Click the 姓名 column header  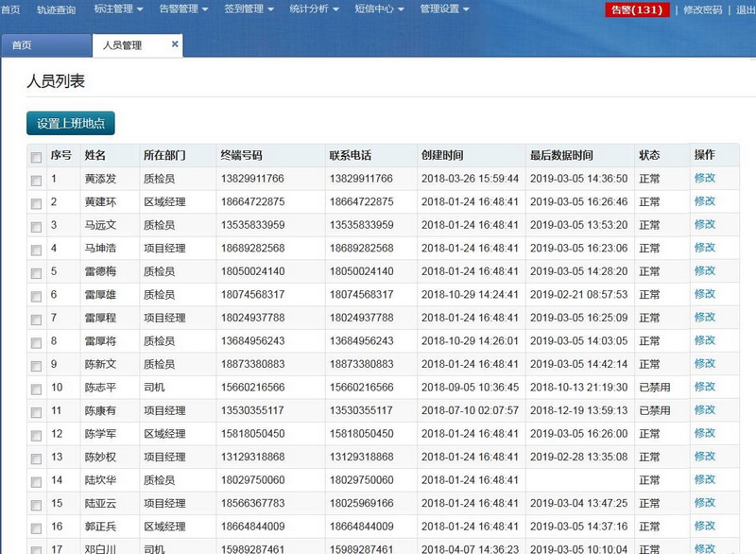point(95,155)
